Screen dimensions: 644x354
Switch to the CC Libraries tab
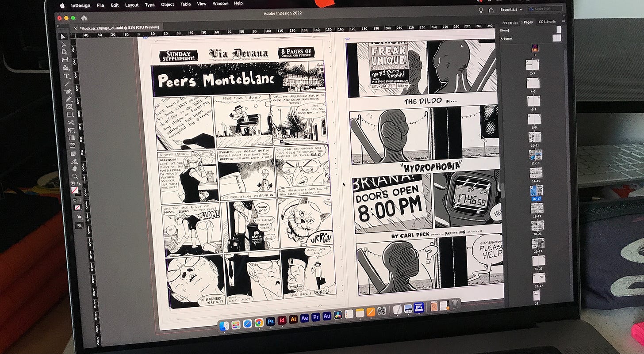pyautogui.click(x=547, y=21)
